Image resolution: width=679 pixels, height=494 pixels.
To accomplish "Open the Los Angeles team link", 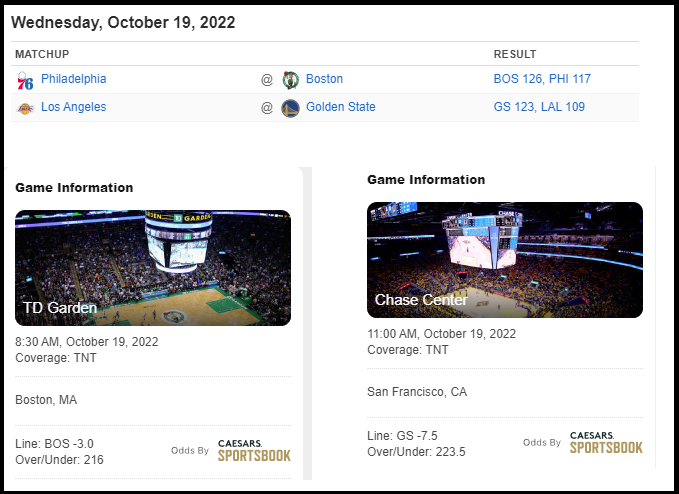I will 73,107.
